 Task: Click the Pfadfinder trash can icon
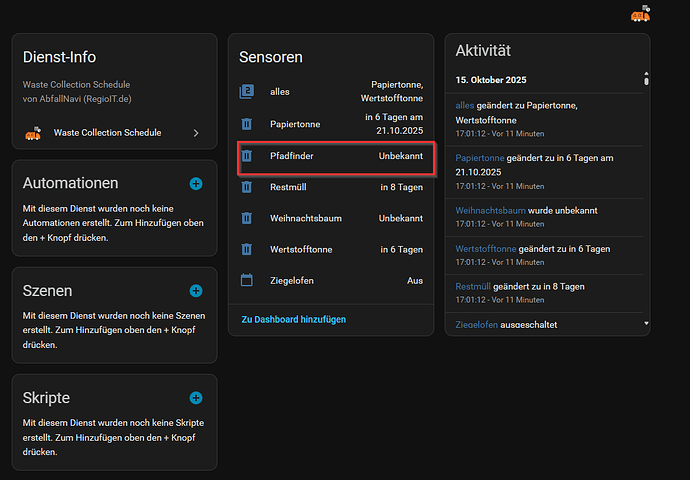click(x=247, y=157)
